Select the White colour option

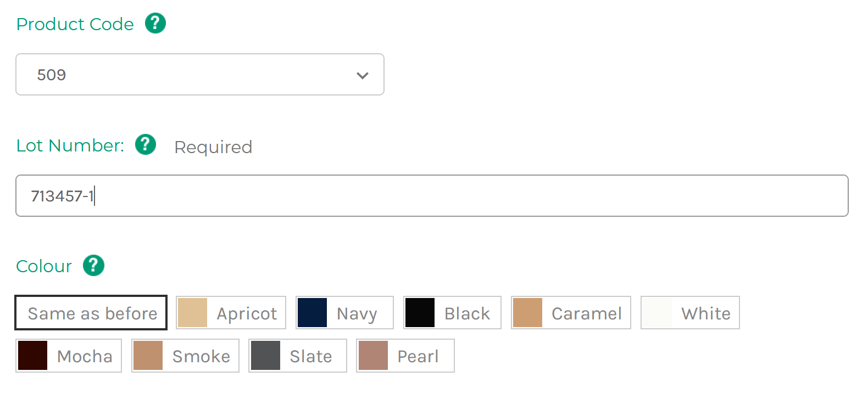pyautogui.click(x=690, y=313)
